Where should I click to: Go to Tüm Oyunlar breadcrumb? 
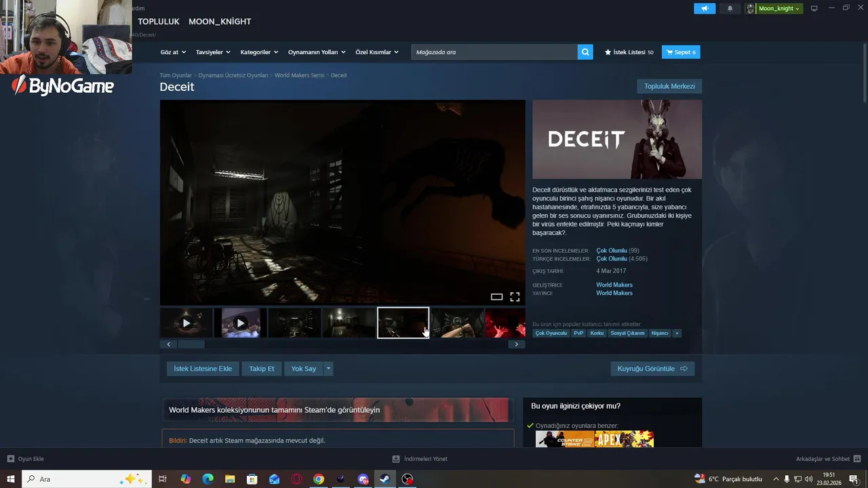[176, 75]
